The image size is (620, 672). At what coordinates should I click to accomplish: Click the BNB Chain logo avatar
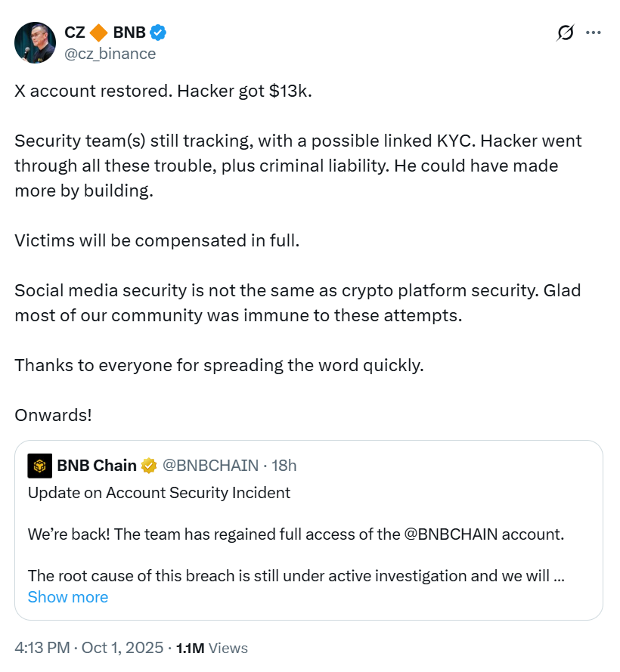(x=39, y=466)
